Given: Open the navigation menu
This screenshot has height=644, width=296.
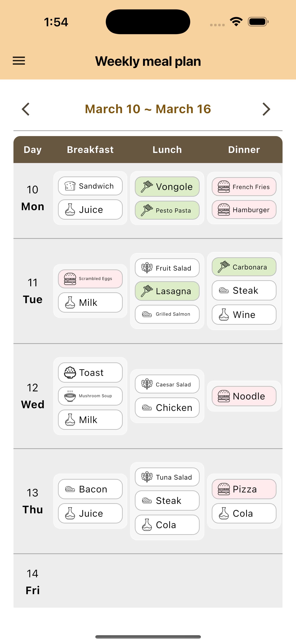Looking at the screenshot, I should point(19,61).
